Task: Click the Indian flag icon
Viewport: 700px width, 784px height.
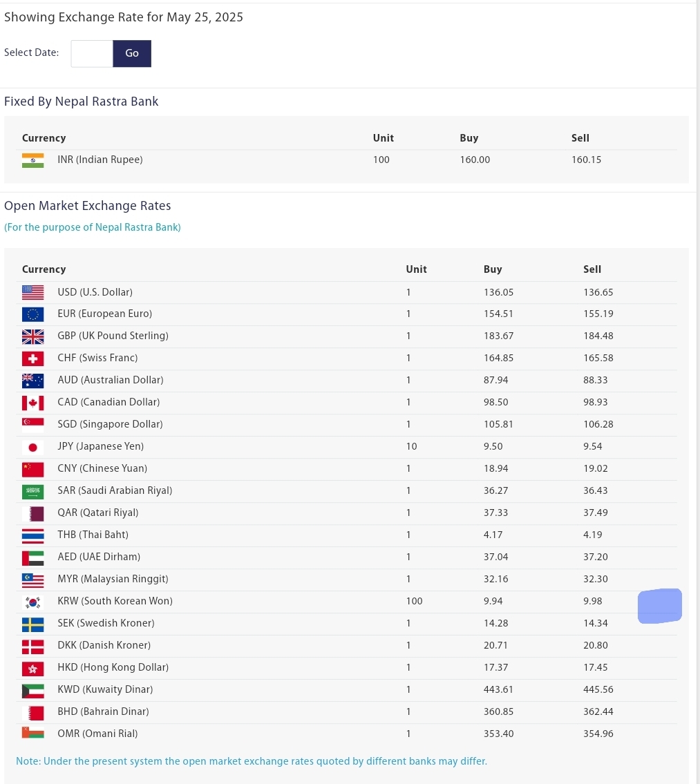Action: tap(32, 160)
